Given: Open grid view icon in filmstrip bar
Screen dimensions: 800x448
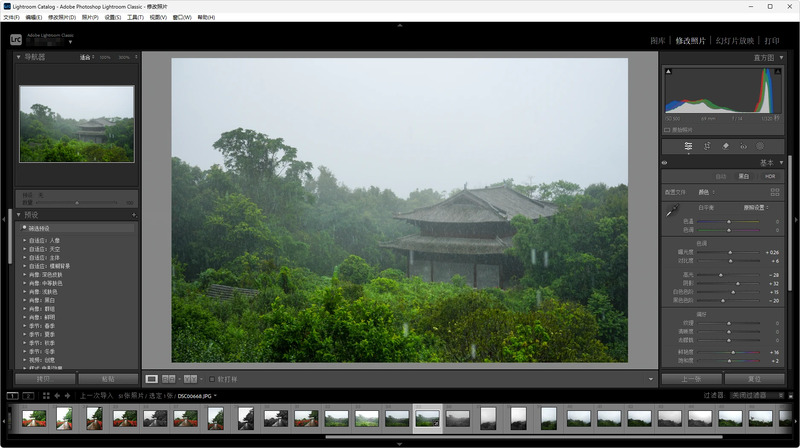Looking at the screenshot, I should pos(46,395).
